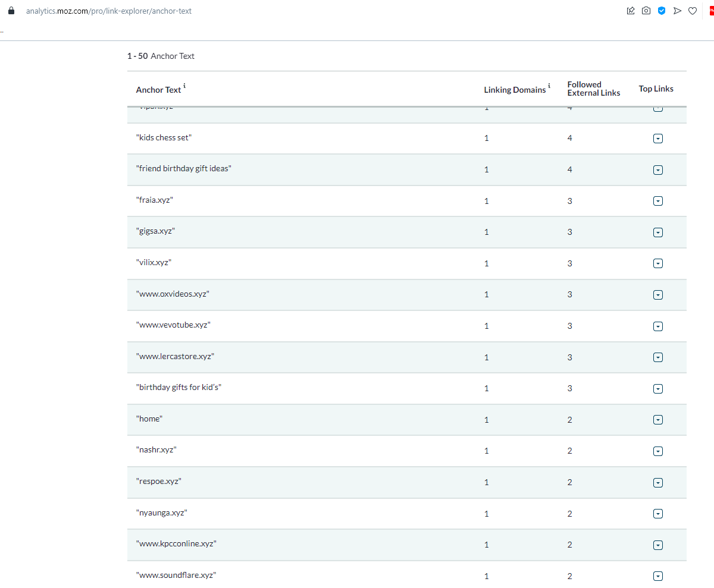This screenshot has width=714, height=588.
Task: Open top links dropdown for "birthday gifts for kid's"
Action: point(657,389)
